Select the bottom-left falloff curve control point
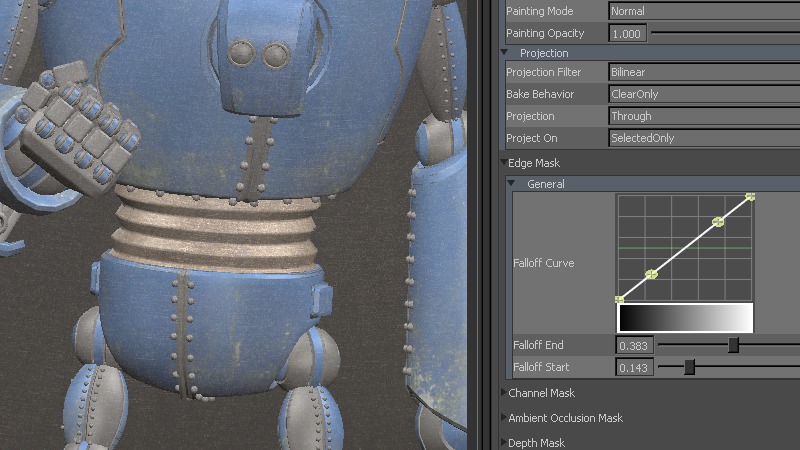Image resolution: width=800 pixels, height=450 pixels. [619, 299]
